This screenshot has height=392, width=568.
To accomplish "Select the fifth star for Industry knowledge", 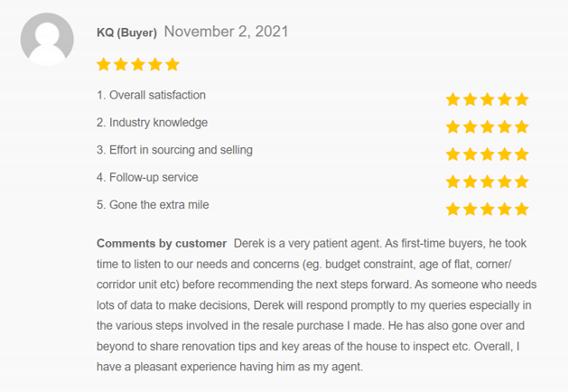I will (521, 127).
